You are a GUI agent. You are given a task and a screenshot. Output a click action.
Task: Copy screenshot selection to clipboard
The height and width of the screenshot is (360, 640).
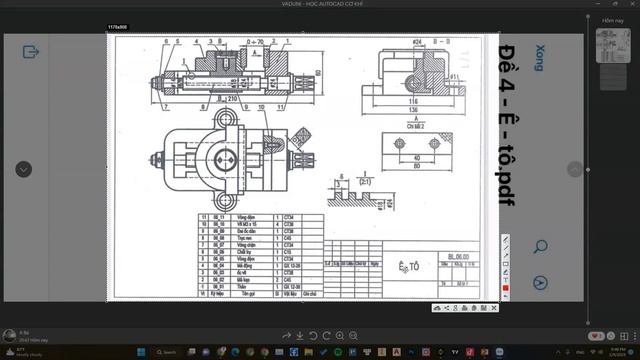[x=474, y=308]
